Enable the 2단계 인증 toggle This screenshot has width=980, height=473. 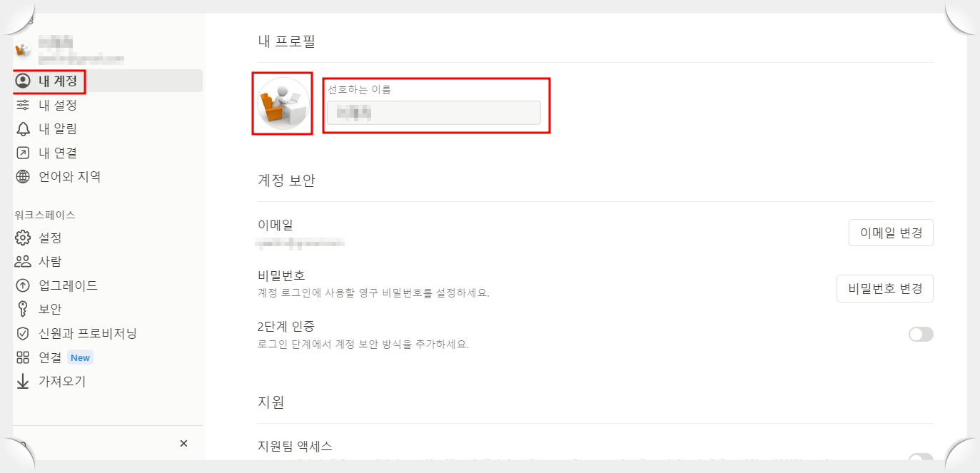click(x=921, y=334)
